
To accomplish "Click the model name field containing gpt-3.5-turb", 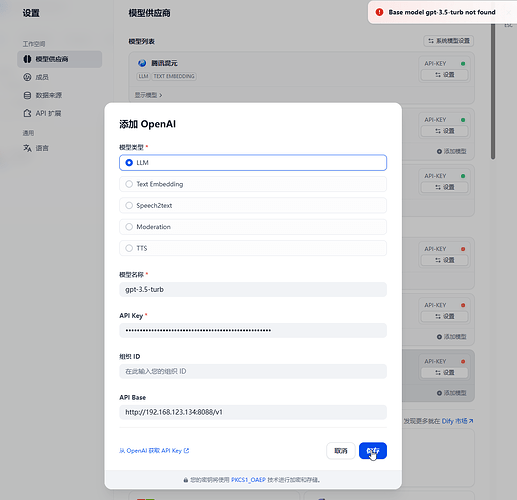I will [253, 289].
